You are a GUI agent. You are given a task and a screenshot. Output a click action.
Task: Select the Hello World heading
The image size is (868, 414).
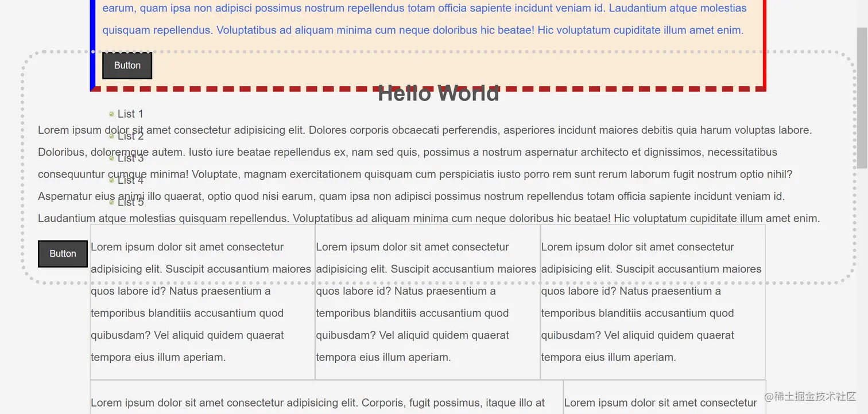pyautogui.click(x=439, y=93)
